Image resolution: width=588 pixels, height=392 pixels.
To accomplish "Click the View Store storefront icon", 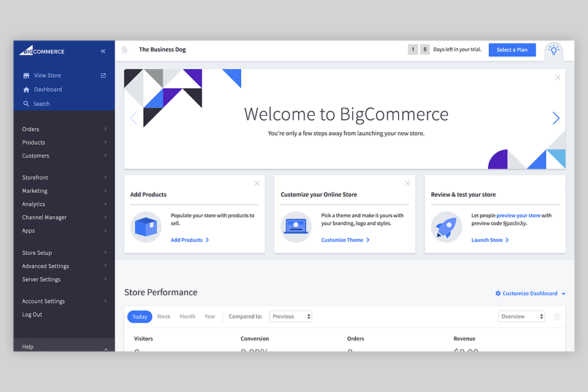I will click(26, 75).
